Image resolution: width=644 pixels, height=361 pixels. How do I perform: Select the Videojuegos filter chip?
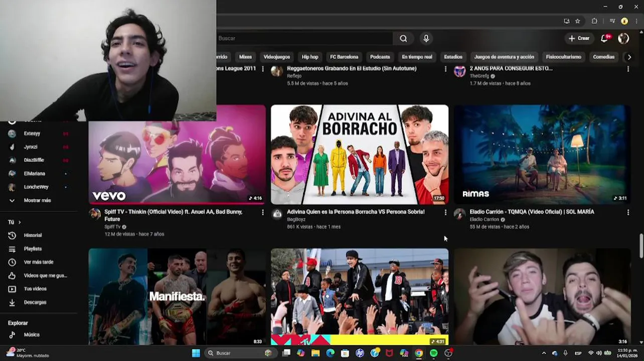277,57
